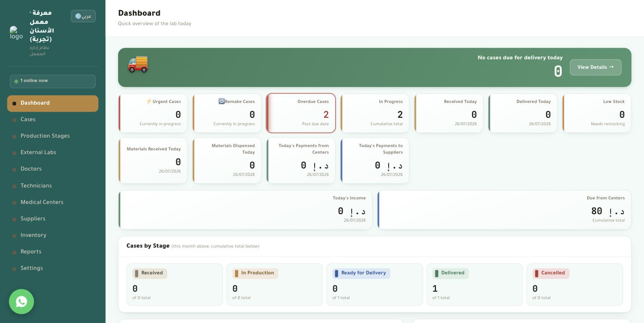Viewport: 644px width, 323px height.
Task: Click the Dashboard page heading
Action: coord(139,13)
